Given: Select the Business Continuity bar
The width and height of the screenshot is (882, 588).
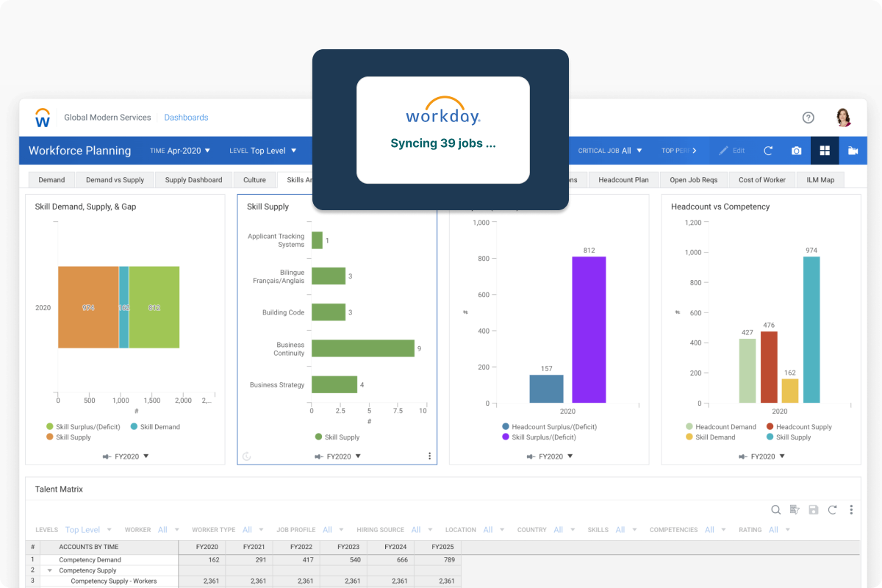Looking at the screenshot, I should pyautogui.click(x=363, y=348).
